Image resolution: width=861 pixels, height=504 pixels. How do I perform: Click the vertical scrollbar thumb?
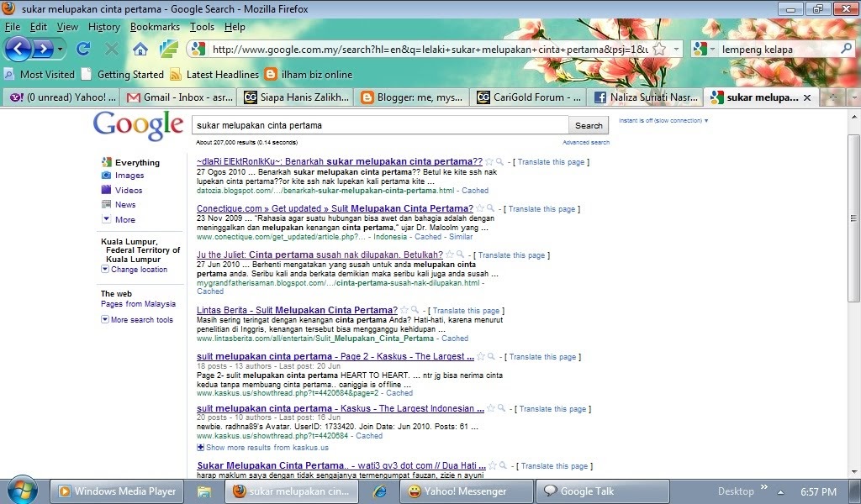click(x=853, y=218)
